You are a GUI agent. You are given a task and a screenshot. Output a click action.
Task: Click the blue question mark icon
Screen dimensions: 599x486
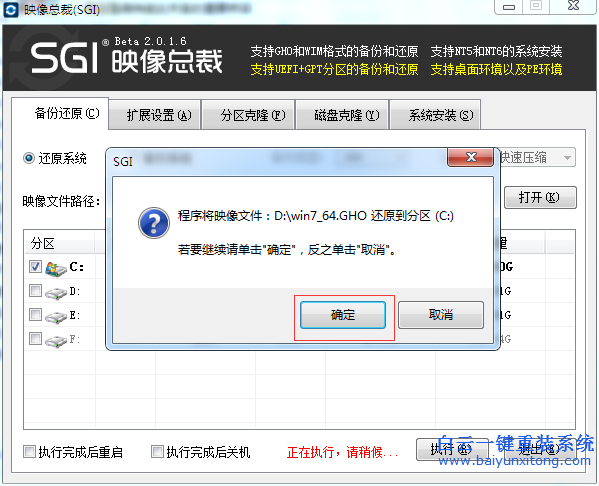point(154,223)
